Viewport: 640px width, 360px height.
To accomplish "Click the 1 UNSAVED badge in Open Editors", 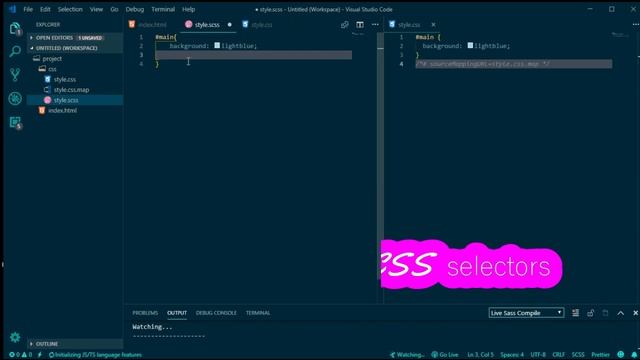I will coord(90,38).
